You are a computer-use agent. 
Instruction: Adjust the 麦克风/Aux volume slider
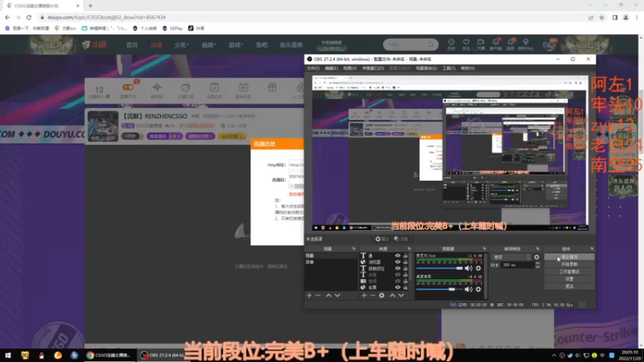coord(440,268)
